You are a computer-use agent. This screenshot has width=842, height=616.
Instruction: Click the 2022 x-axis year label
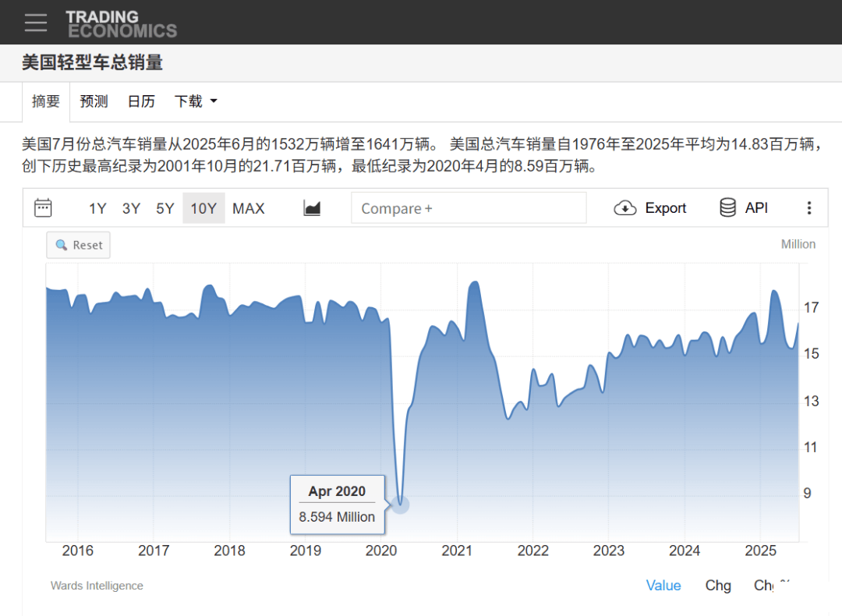(x=532, y=551)
